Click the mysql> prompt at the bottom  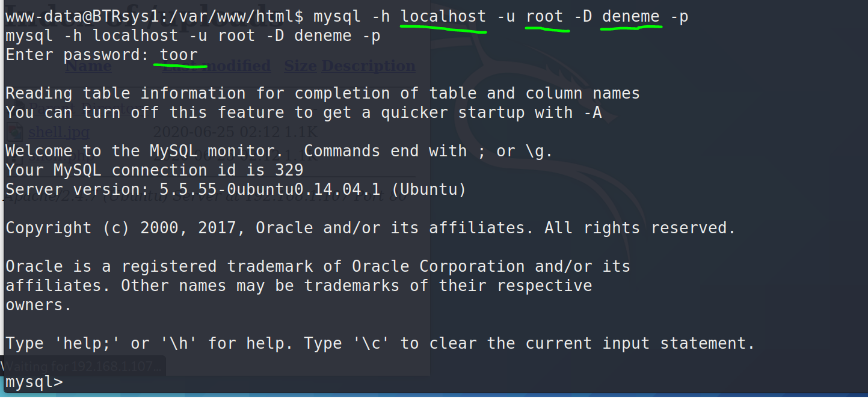click(34, 382)
